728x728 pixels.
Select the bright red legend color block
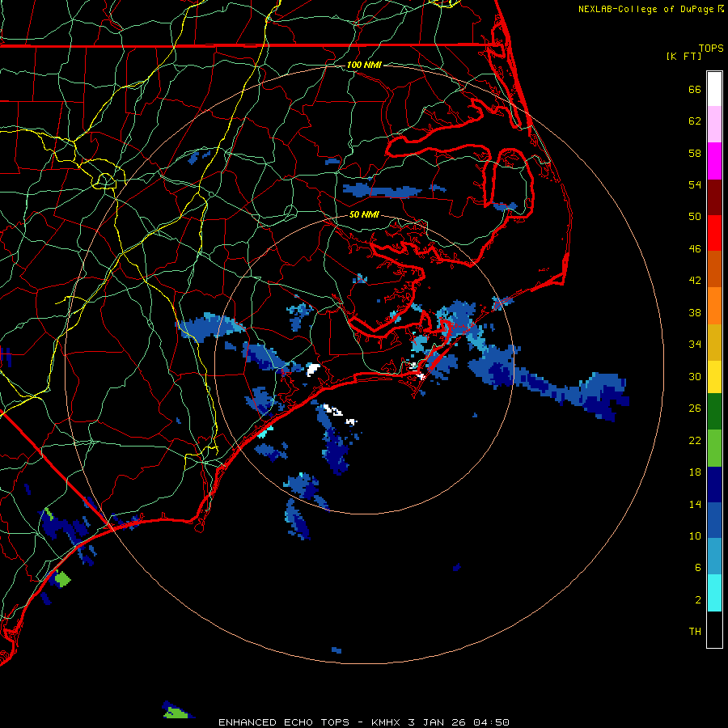(x=714, y=233)
